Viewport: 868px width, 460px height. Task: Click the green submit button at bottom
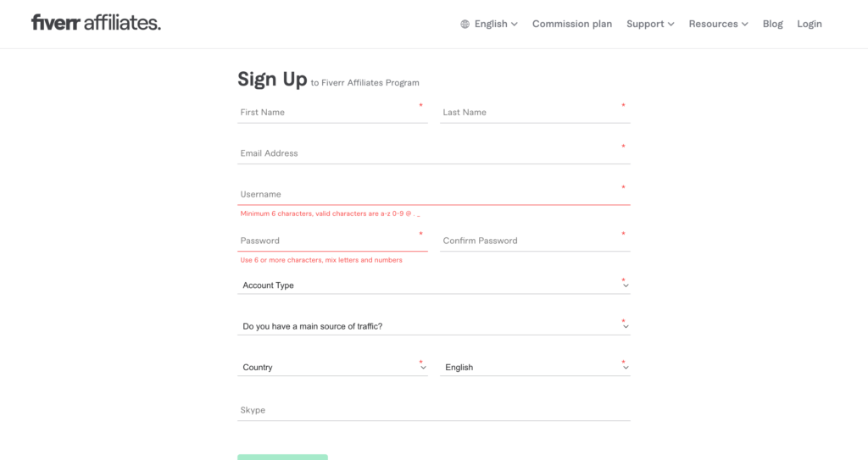pyautogui.click(x=282, y=457)
